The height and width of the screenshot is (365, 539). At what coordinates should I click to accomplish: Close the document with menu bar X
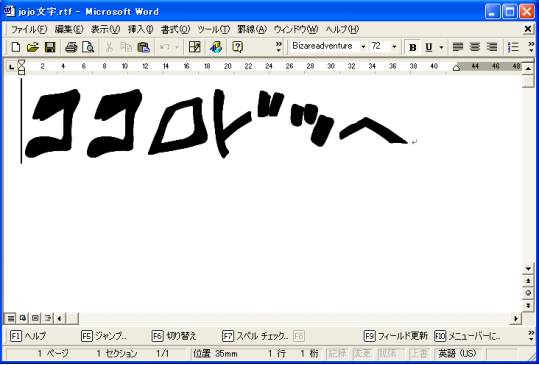(528, 29)
